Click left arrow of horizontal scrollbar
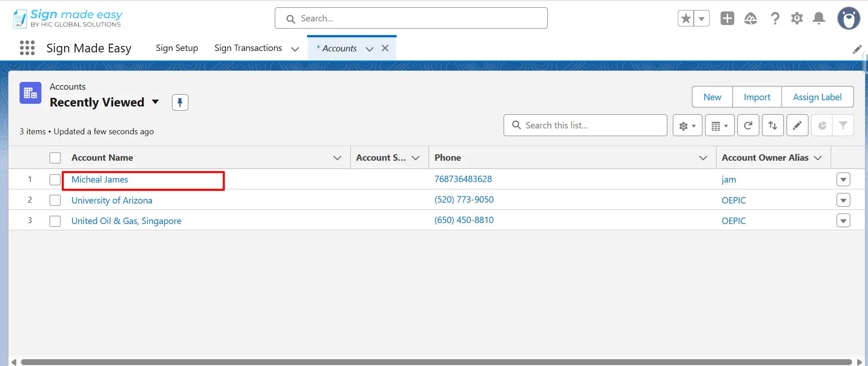Image resolution: width=868 pixels, height=366 pixels. 14,362
